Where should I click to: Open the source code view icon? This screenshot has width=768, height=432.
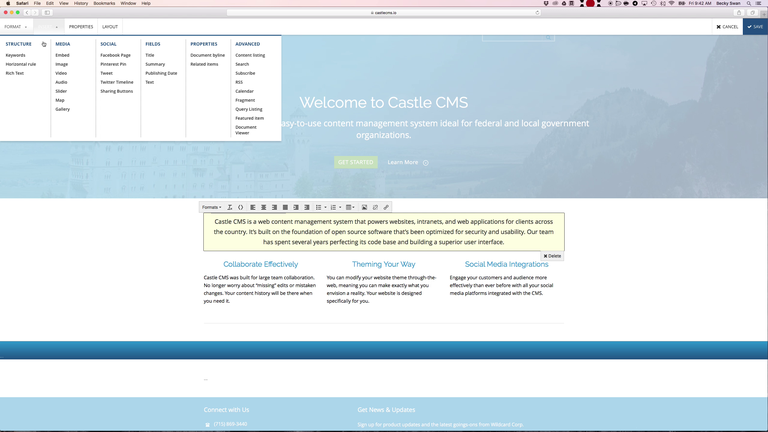240,207
